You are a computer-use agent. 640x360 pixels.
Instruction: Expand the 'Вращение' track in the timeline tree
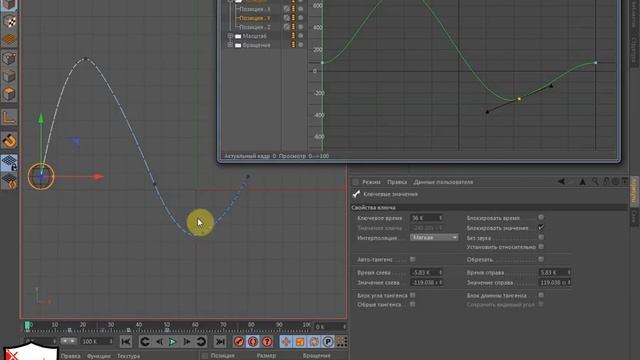230,45
